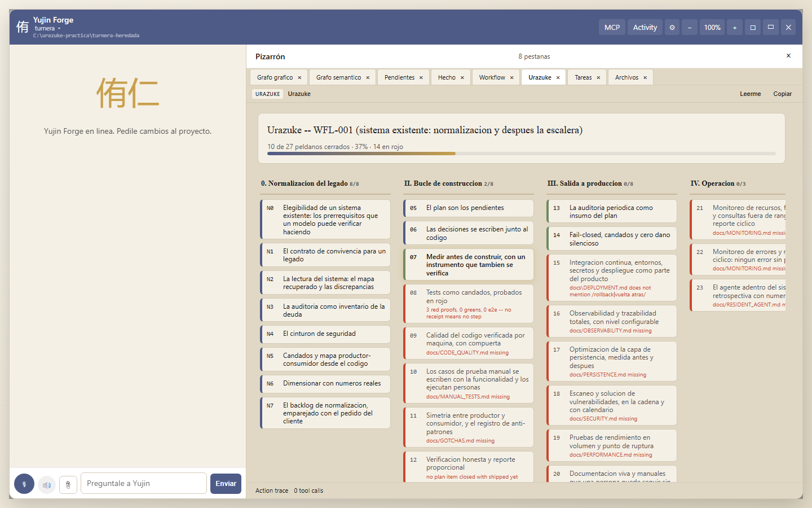Close the Hecho tab
The height and width of the screenshot is (508, 812).
462,78
